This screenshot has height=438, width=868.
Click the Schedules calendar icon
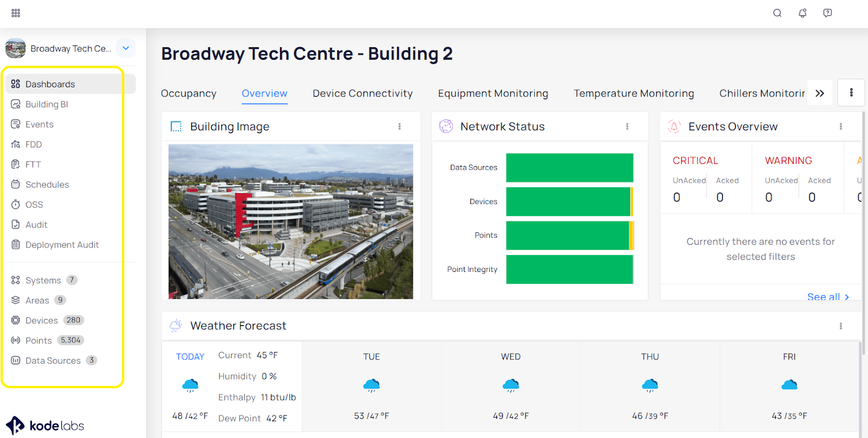click(x=16, y=184)
